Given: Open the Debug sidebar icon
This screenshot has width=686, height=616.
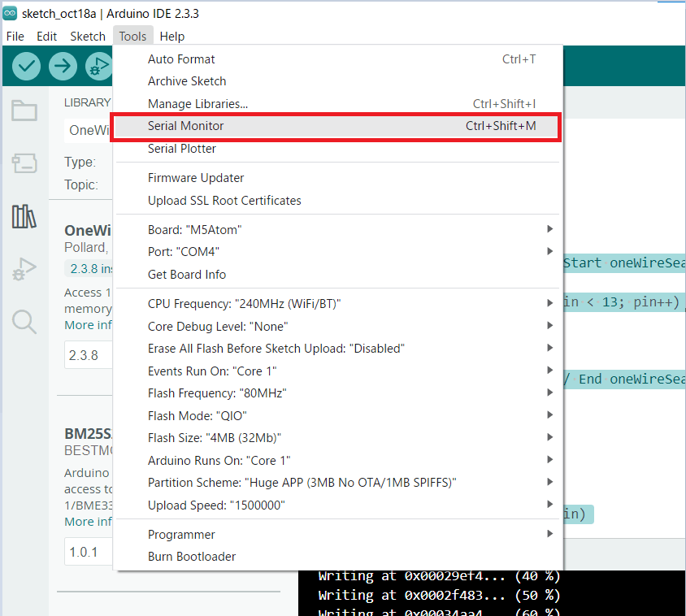Looking at the screenshot, I should (24, 269).
